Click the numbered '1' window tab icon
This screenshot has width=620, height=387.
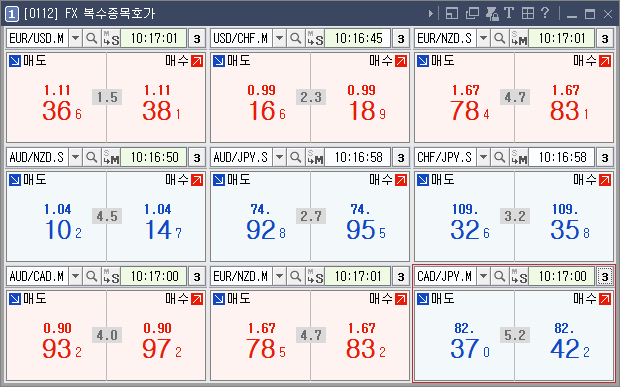(x=12, y=14)
